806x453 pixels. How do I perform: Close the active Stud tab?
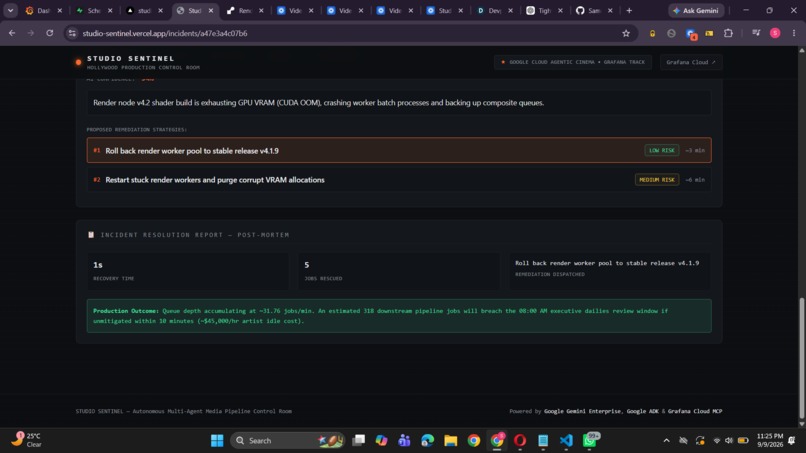[211, 10]
